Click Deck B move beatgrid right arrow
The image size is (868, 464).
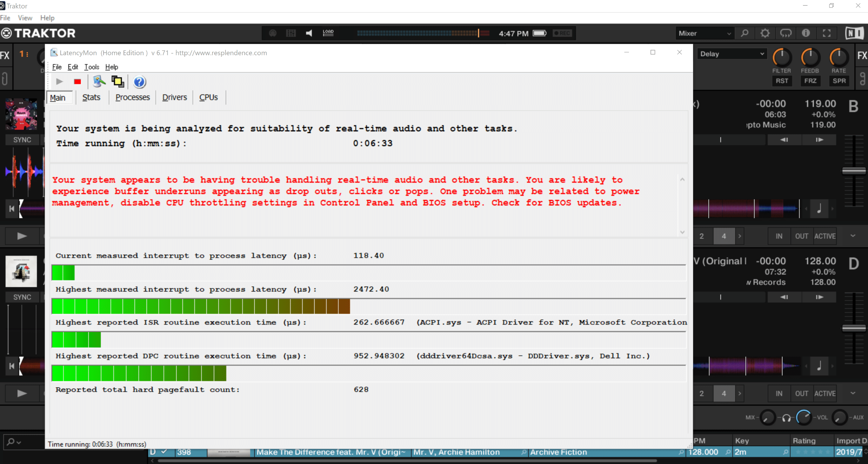tap(819, 140)
